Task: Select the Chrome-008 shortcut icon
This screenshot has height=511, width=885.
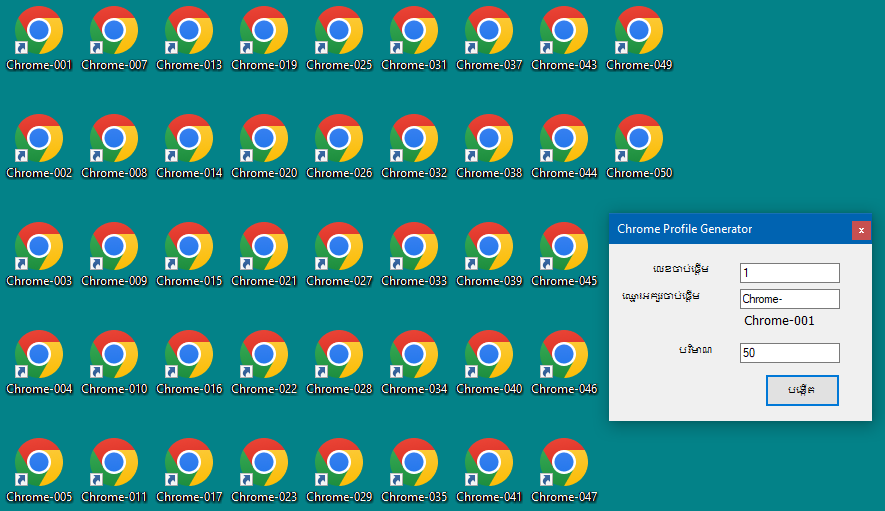Action: (x=114, y=146)
